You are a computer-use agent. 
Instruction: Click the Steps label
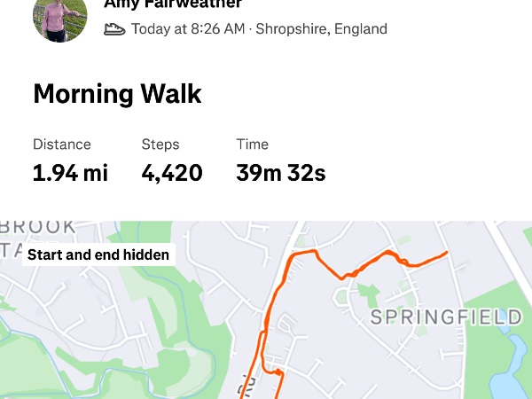tap(160, 145)
